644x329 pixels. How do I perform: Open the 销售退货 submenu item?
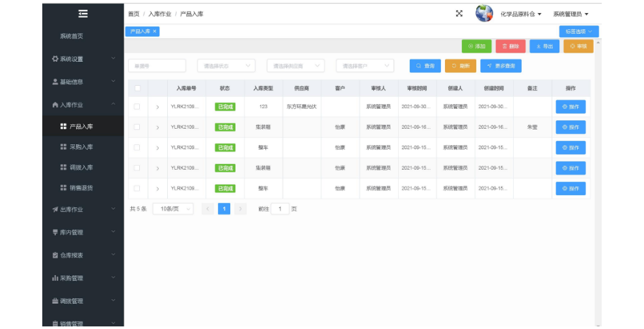[x=83, y=188]
